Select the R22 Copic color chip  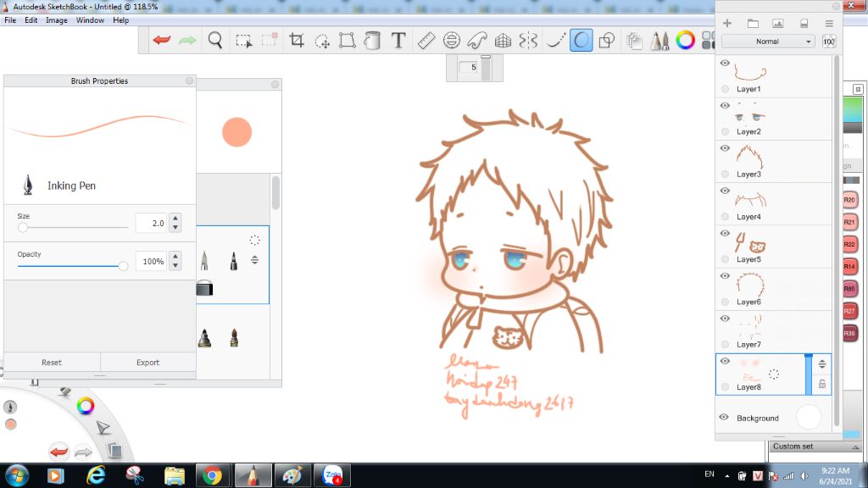(x=849, y=244)
